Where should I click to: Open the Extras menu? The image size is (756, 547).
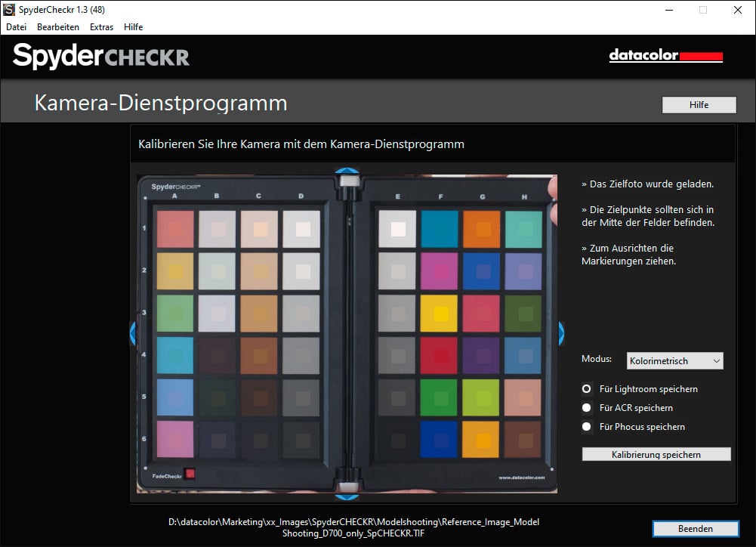click(x=101, y=27)
